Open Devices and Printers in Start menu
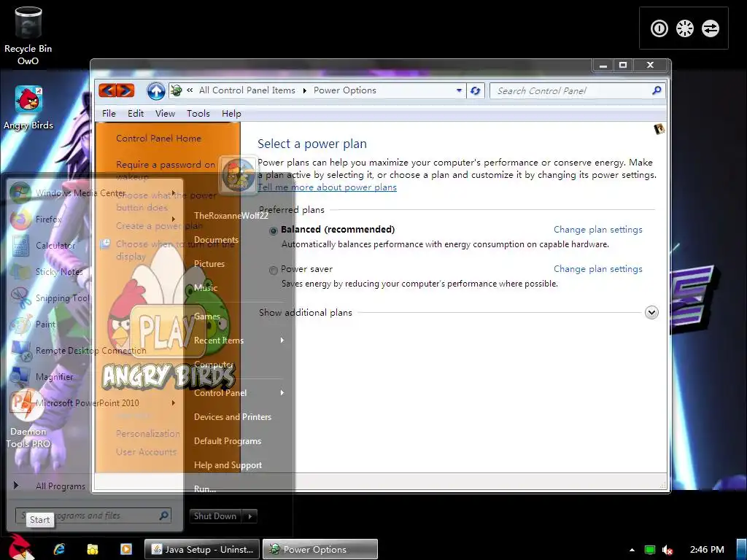Screen dimensions: 747x560 coord(233,416)
